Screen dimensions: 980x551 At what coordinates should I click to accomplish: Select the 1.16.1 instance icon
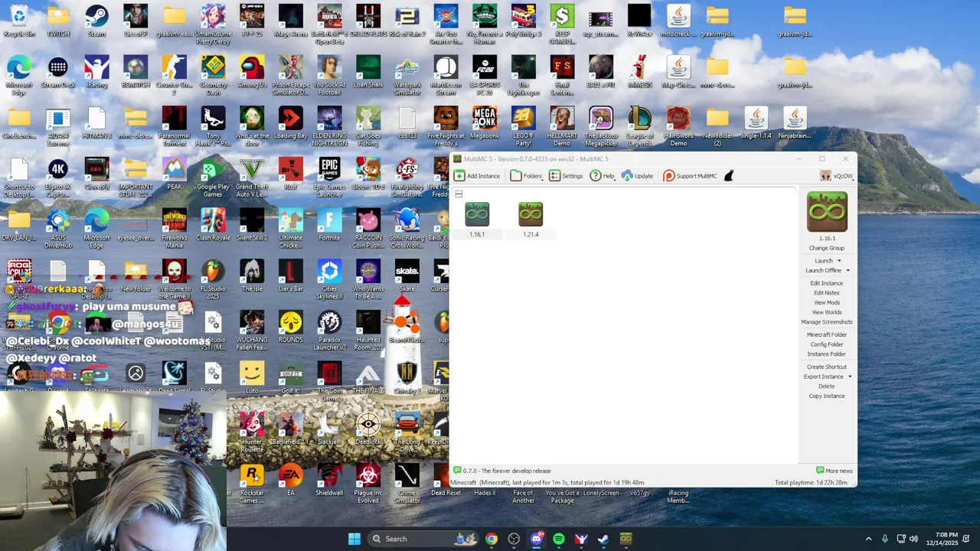click(477, 215)
